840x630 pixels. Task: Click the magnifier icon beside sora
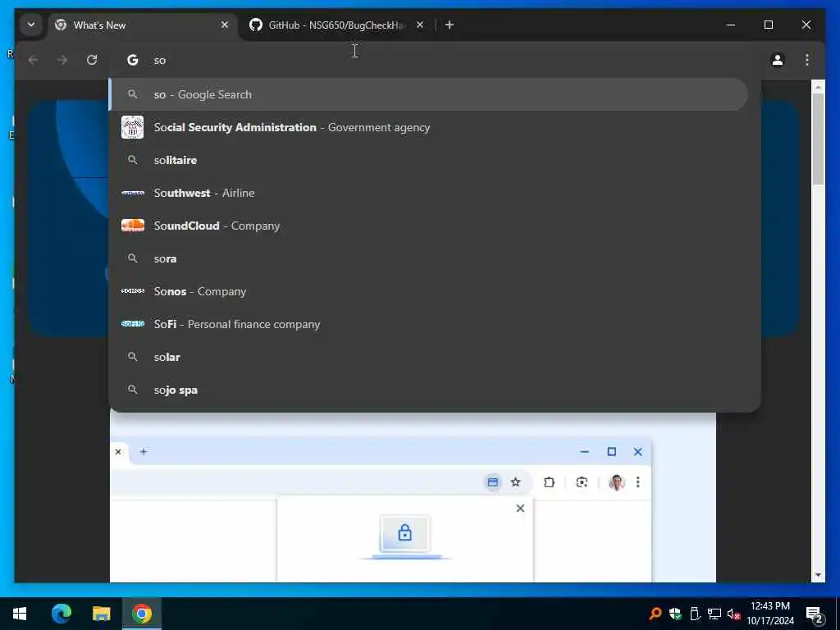click(132, 258)
